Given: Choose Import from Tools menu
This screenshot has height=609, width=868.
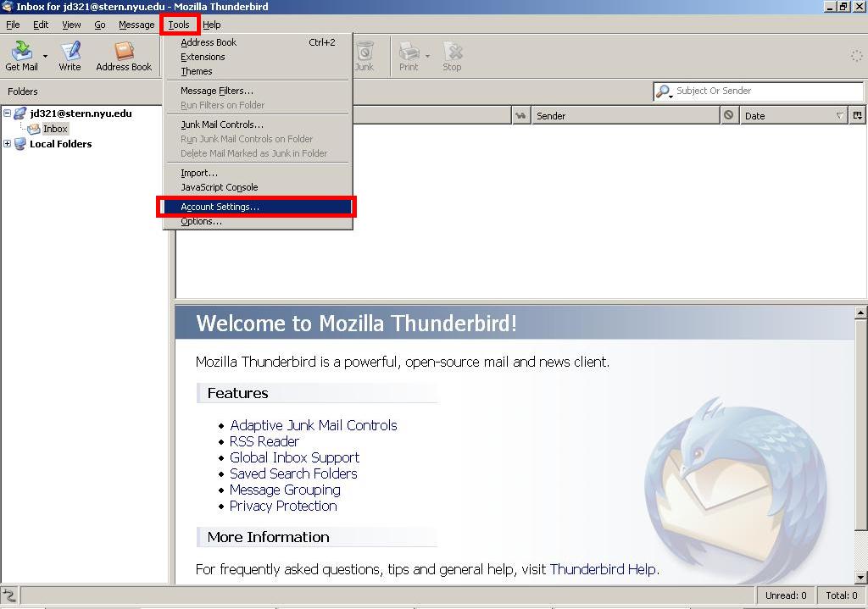Looking at the screenshot, I should pos(258,173).
